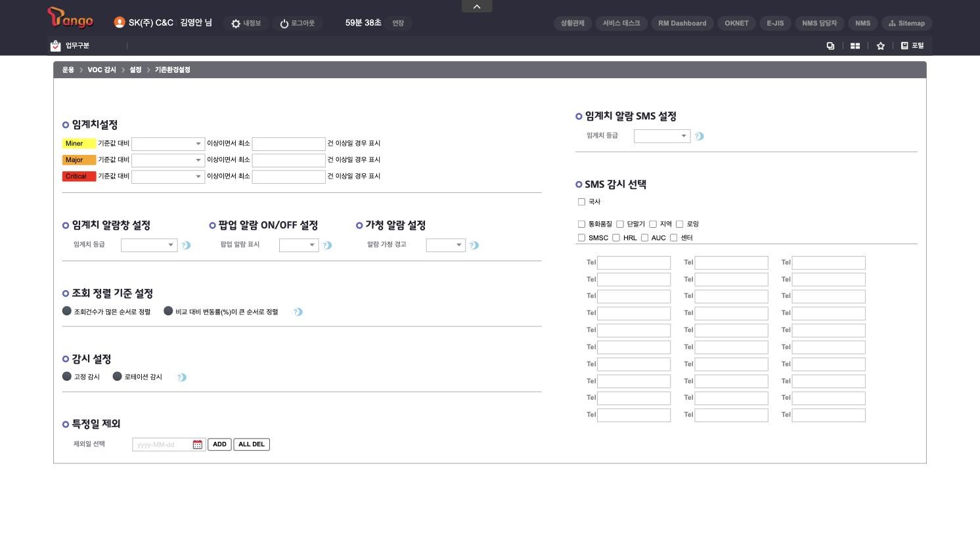980x533 pixels.
Task: Click the yellow Miner severity swatch
Action: pos(79,144)
